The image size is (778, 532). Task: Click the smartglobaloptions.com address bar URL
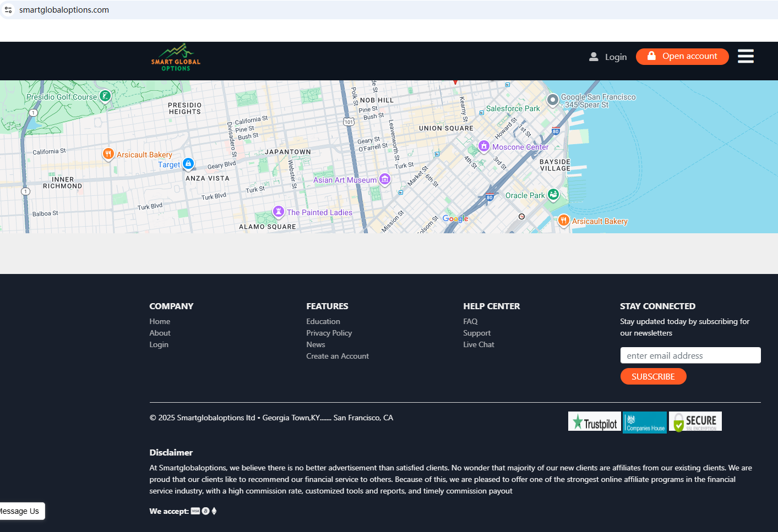[64, 10]
